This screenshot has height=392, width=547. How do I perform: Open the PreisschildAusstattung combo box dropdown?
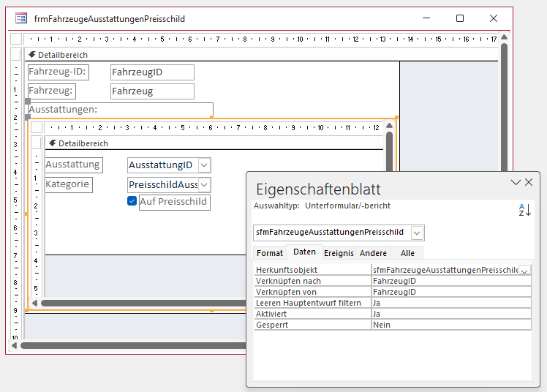click(x=204, y=186)
